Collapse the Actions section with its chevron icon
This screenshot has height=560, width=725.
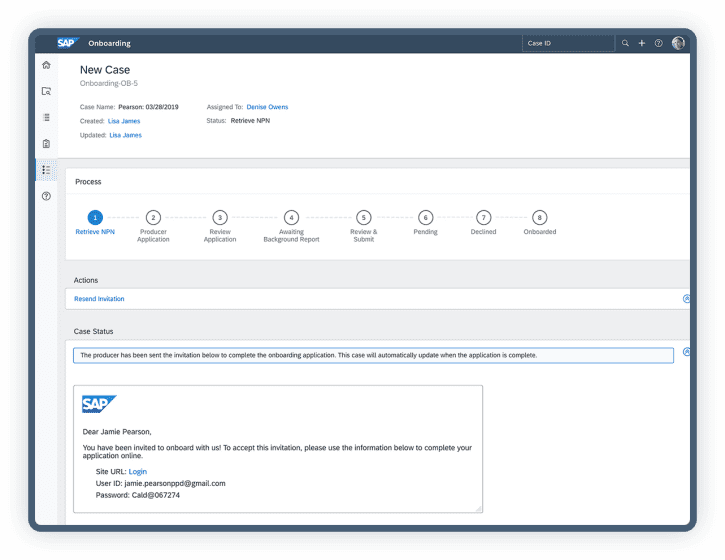[686, 299]
